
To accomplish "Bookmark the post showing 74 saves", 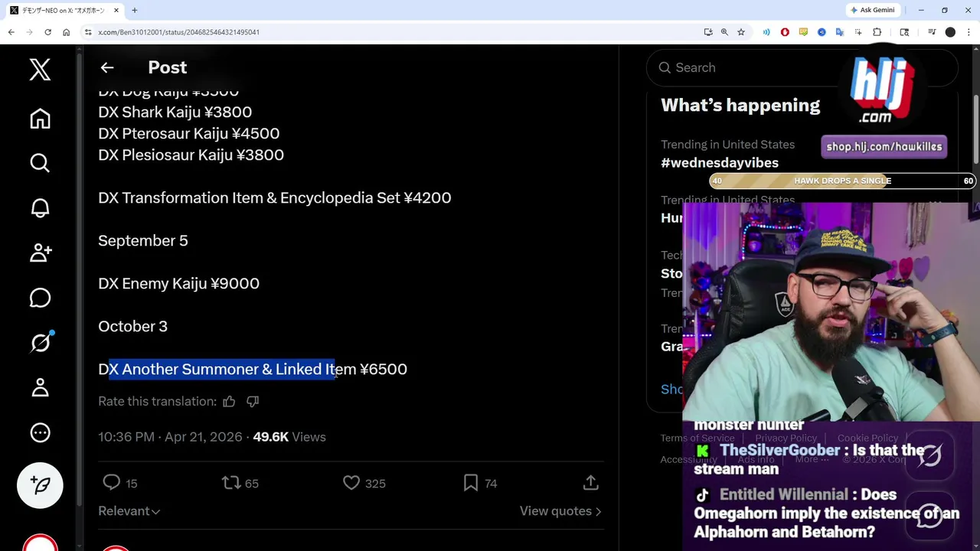I will click(471, 483).
